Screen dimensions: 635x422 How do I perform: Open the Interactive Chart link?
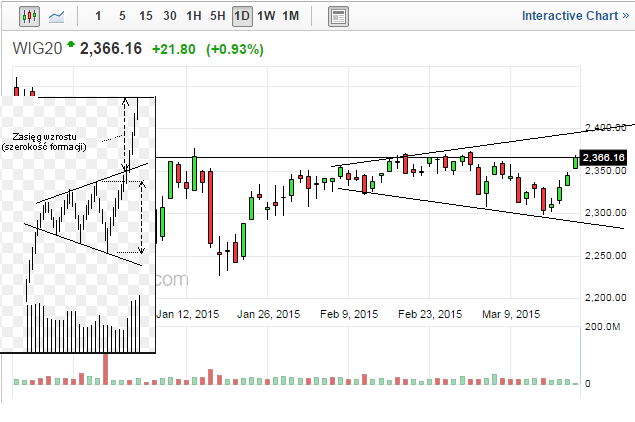click(x=575, y=16)
